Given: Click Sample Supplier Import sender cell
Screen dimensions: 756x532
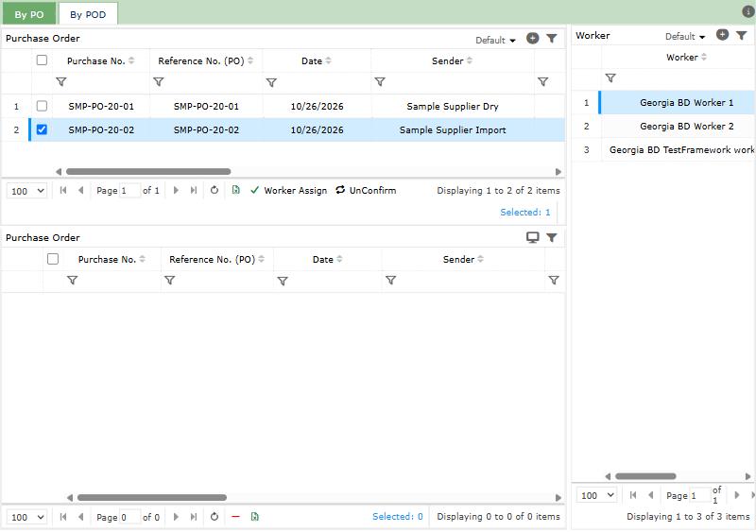Looking at the screenshot, I should click(453, 129).
